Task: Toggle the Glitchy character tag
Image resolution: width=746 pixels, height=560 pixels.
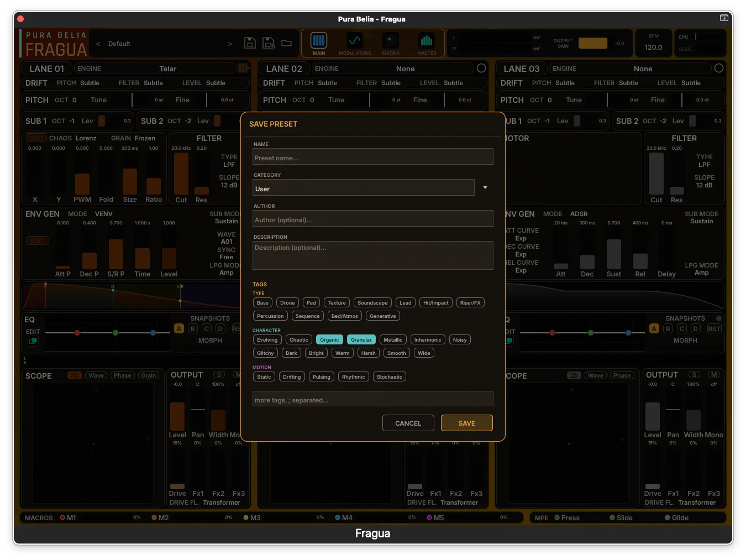Action: tap(265, 353)
